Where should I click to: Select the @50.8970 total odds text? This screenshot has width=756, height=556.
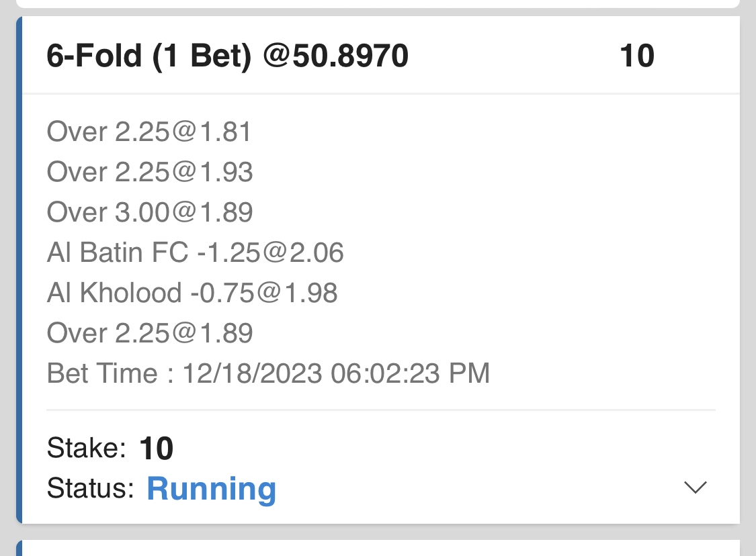335,56
